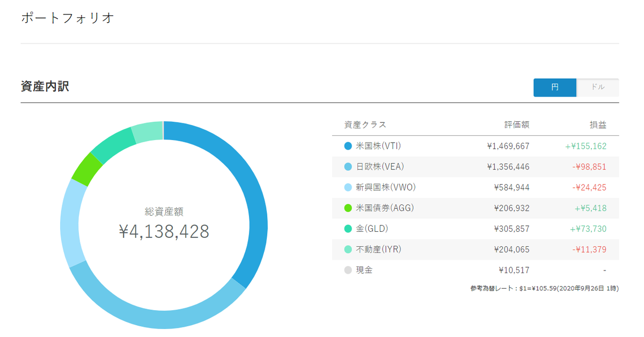Image resolution: width=644 pixels, height=337 pixels.
Task: Click the total amount ¥4,138,428
Action: [x=164, y=231]
